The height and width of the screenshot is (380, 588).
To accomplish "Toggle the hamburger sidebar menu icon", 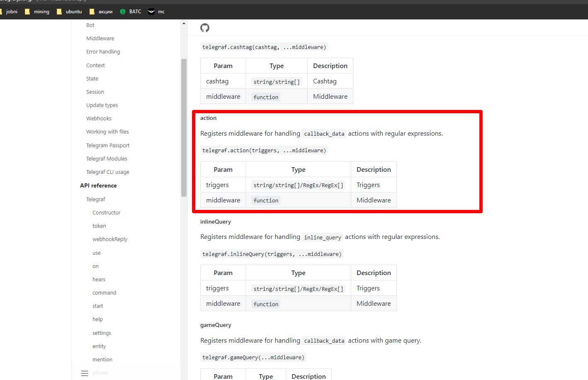I will (x=85, y=373).
